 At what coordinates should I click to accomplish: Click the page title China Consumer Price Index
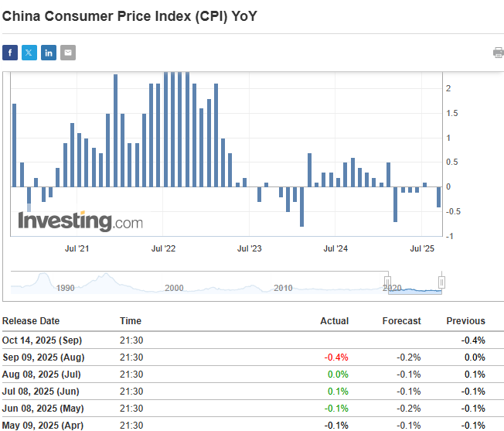(130, 15)
